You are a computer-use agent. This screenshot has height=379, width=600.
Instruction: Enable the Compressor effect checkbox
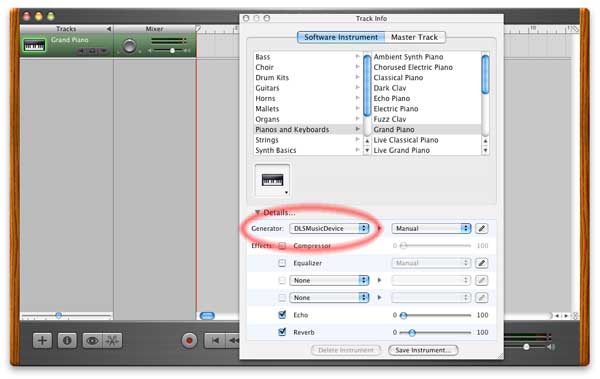click(x=282, y=246)
